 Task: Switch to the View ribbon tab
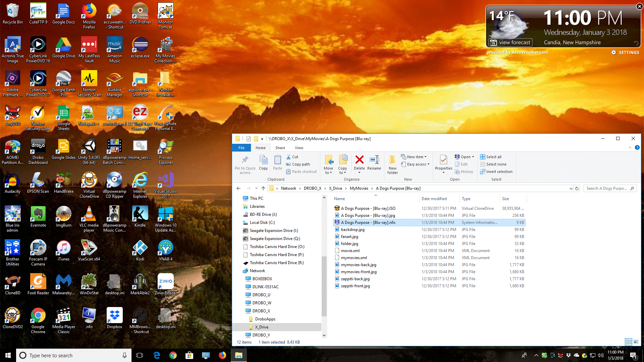pos(299,148)
